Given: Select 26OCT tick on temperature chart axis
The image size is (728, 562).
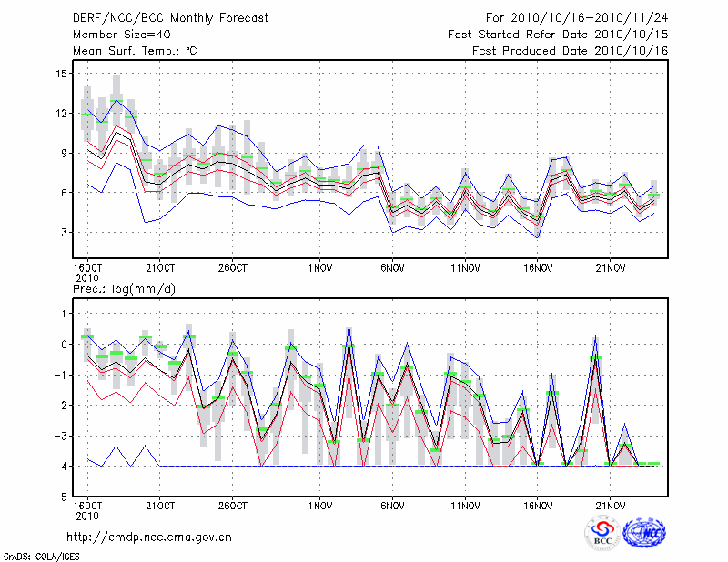Looking at the screenshot, I should click(232, 268).
